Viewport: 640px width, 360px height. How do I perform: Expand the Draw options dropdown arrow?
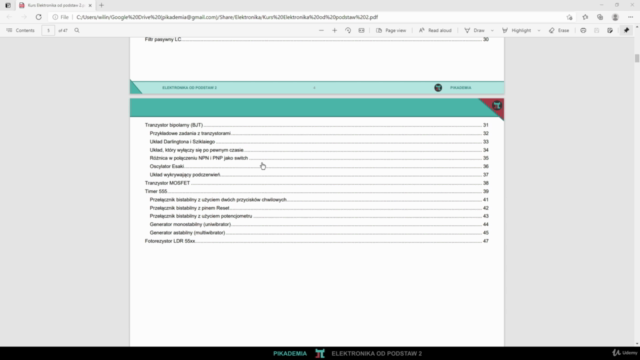click(492, 31)
